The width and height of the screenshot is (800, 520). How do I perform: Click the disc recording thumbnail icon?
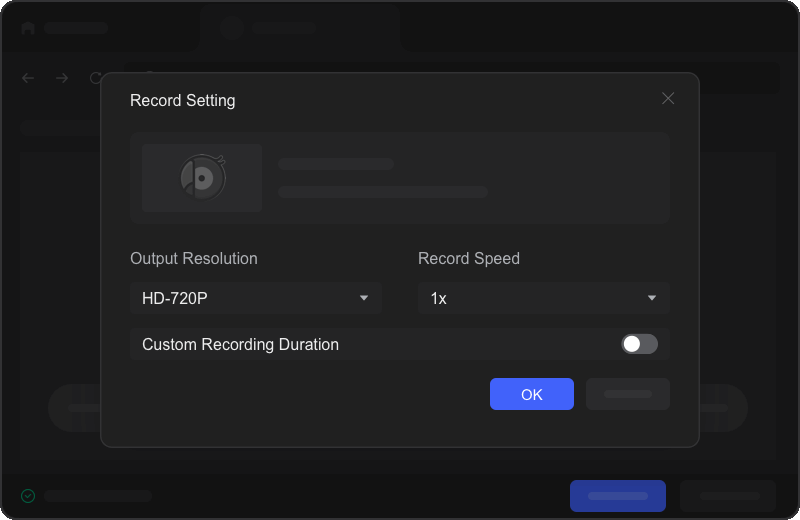pos(202,178)
